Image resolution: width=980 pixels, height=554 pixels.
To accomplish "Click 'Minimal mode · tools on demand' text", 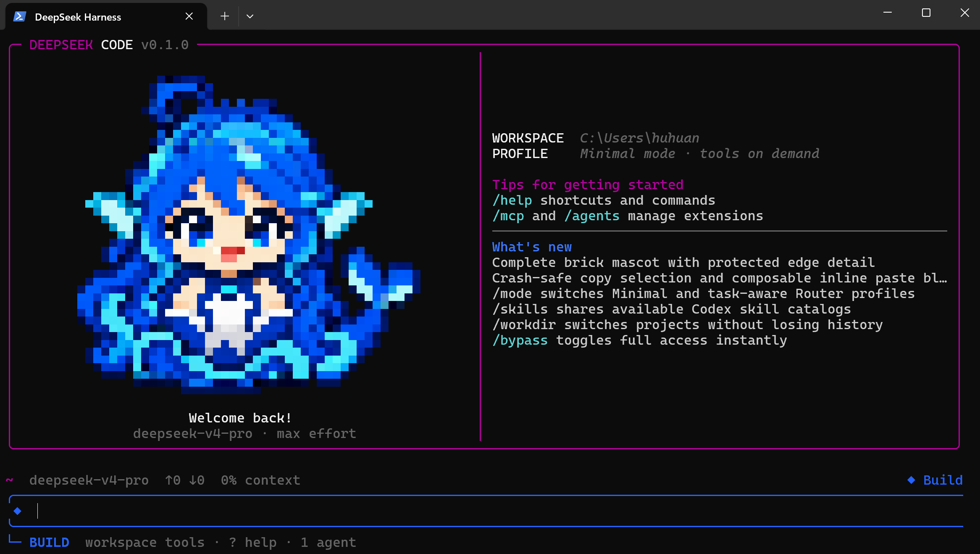I will [699, 154].
